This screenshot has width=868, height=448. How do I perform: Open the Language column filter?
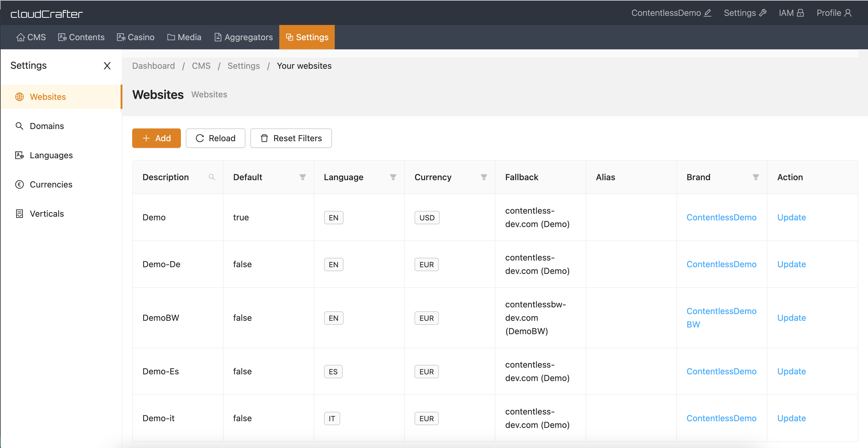[x=393, y=177]
